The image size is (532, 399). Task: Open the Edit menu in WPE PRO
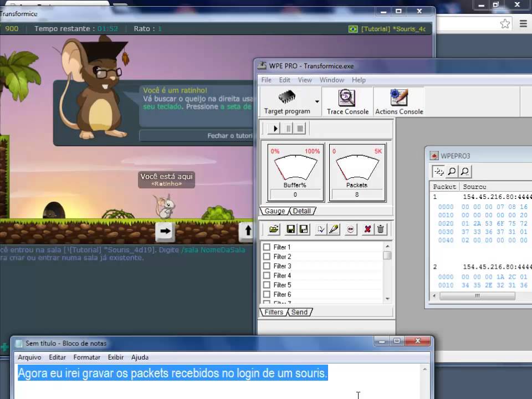tap(284, 80)
